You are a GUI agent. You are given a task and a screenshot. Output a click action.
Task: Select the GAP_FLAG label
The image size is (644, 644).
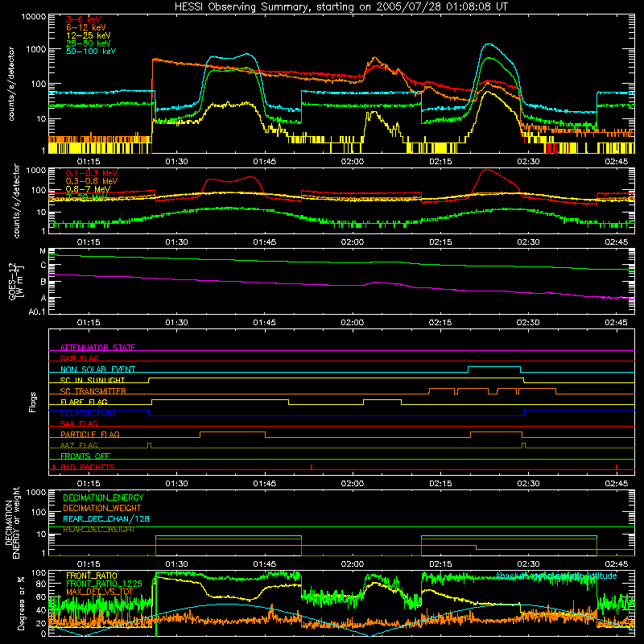79,358
